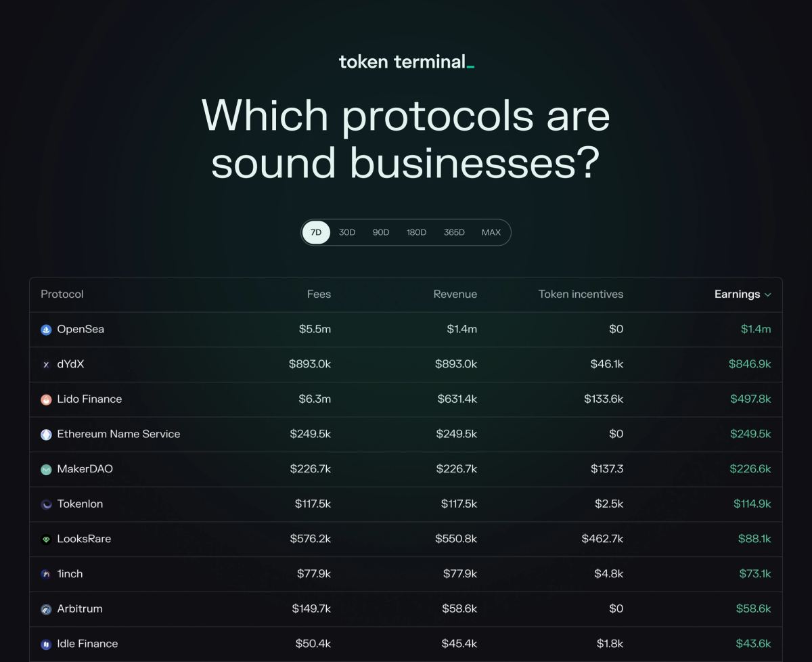Click the LooksRare logo icon

click(x=46, y=539)
